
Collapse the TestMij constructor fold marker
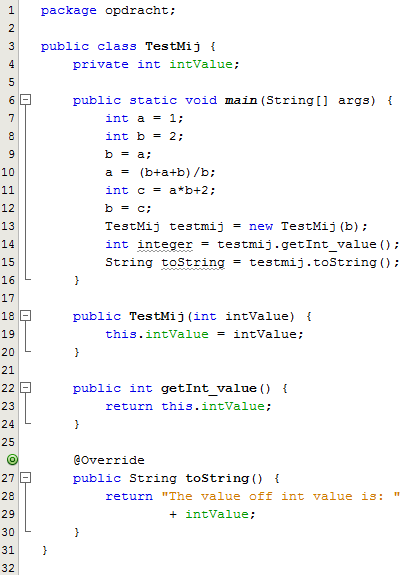click(x=25, y=316)
